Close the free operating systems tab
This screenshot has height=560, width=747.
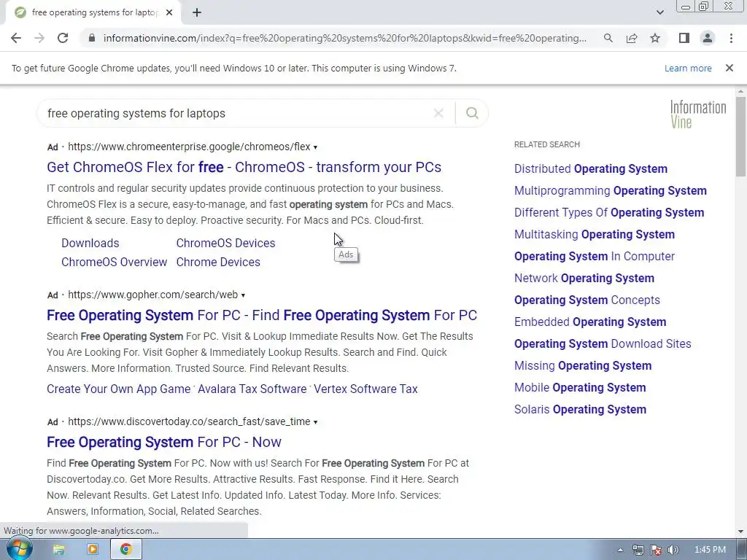click(x=169, y=12)
